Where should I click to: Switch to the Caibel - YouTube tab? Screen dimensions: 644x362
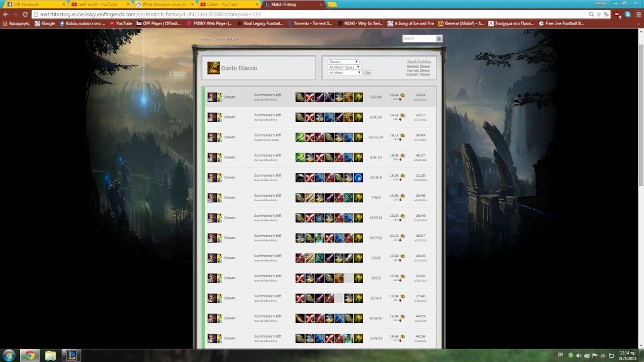229,4
